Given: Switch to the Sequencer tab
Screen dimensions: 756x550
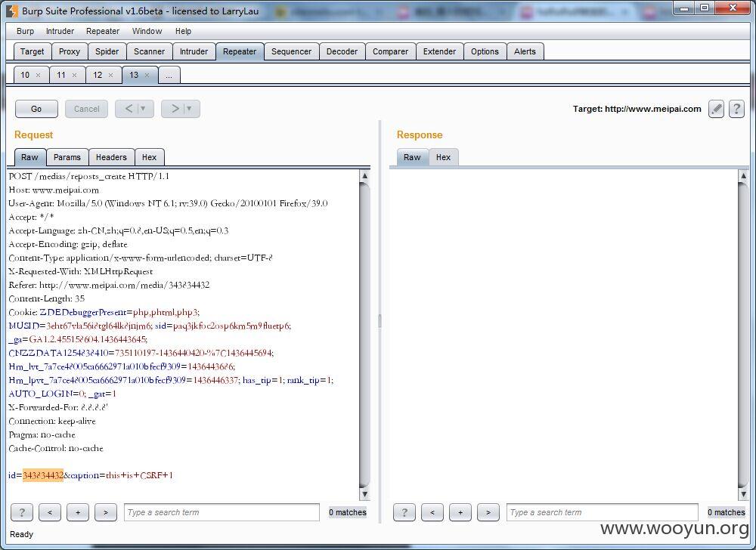Looking at the screenshot, I should pos(292,51).
